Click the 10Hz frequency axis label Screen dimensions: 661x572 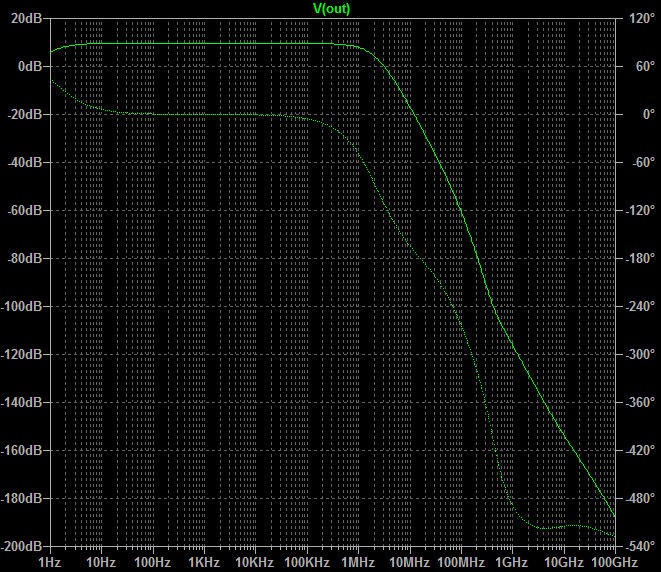[x=101, y=562]
